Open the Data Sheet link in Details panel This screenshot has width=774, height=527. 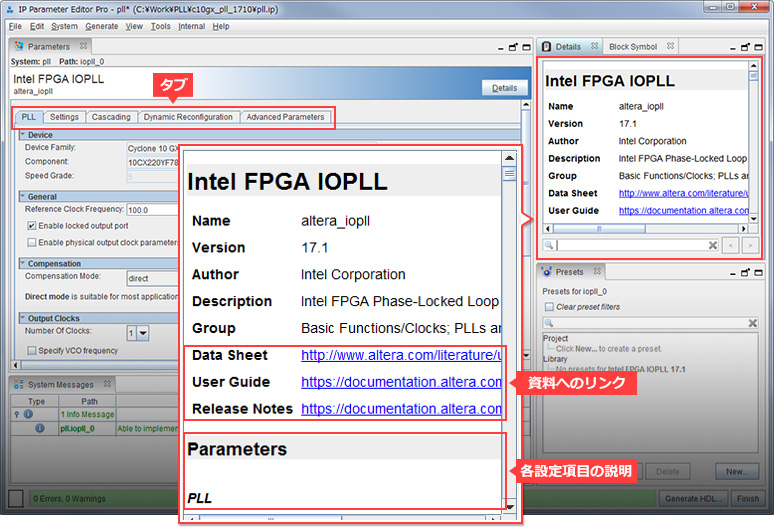coord(684,193)
